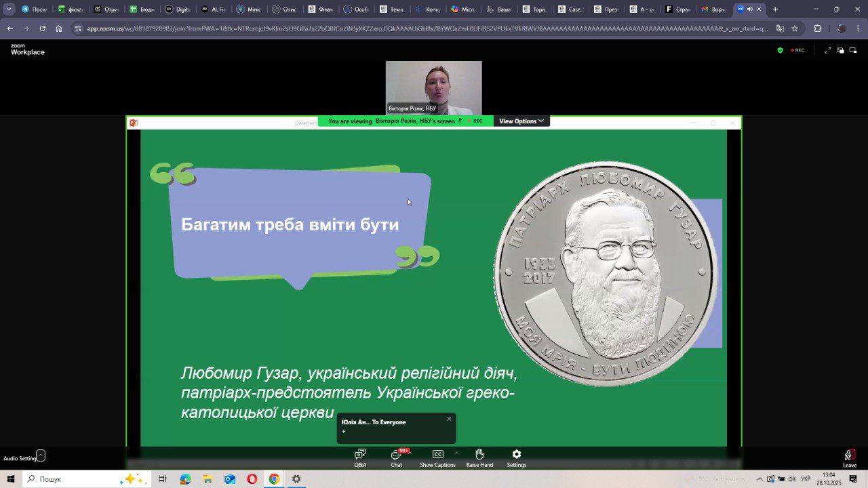Expand the Audio Settings chevron
This screenshot has width=868, height=488.
tap(41, 455)
